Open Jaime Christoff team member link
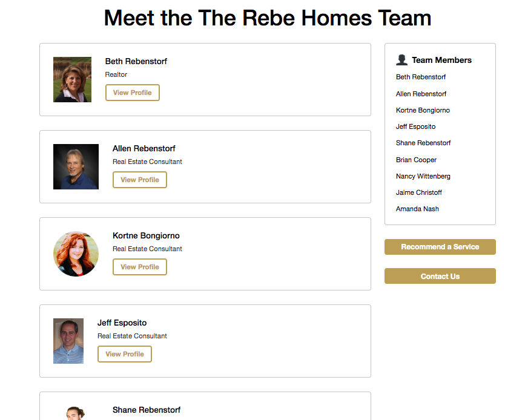Screen dimensions: 525x420 pyautogui.click(x=418, y=192)
